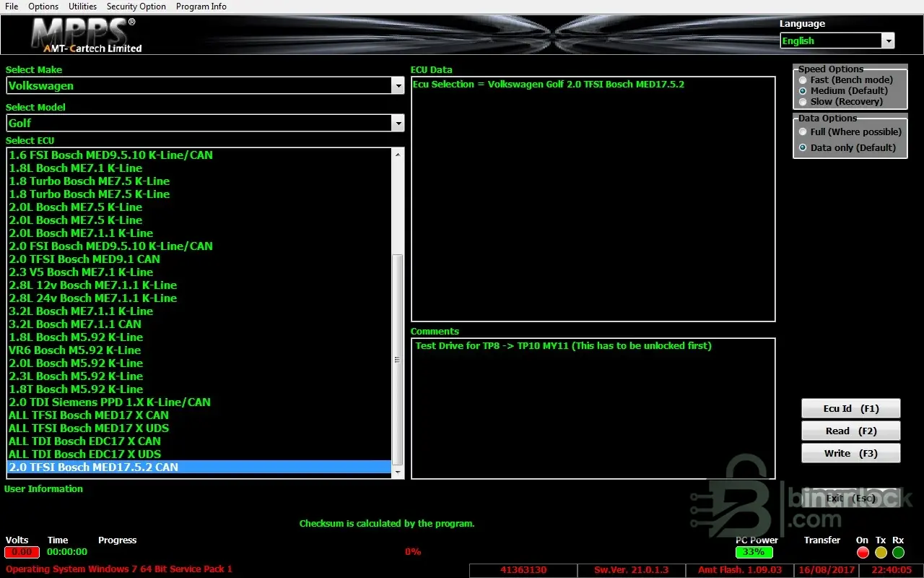
Task: Select 2.0 FSI Bosch MED9.5.10 K-Line/CAN
Action: tap(199, 246)
